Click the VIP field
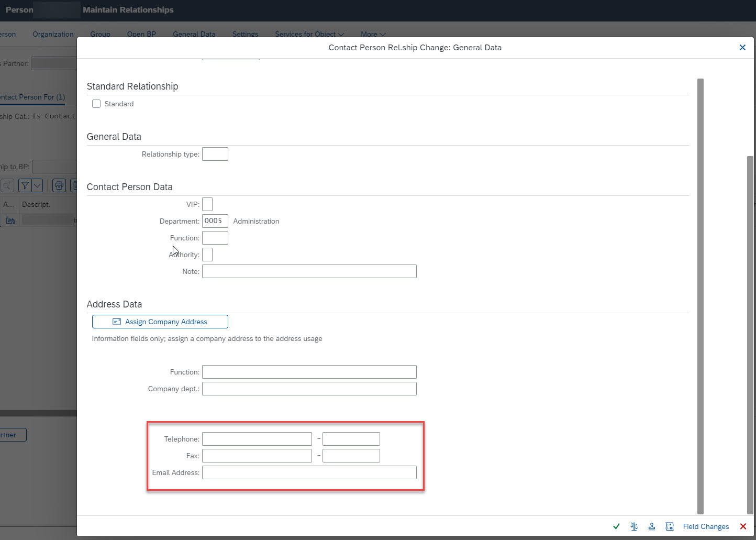 207,204
